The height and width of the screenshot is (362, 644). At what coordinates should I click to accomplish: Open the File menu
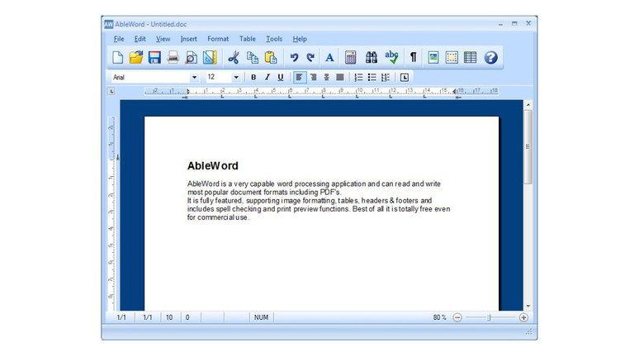(119, 39)
